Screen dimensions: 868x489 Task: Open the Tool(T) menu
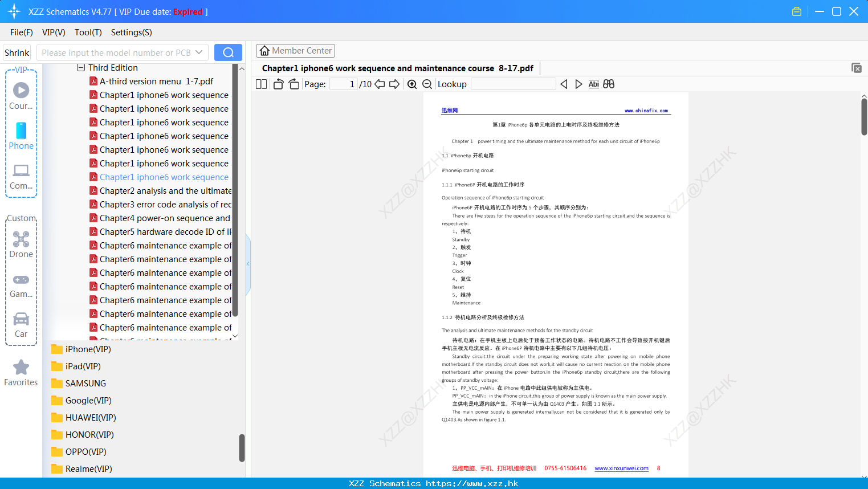(x=88, y=32)
